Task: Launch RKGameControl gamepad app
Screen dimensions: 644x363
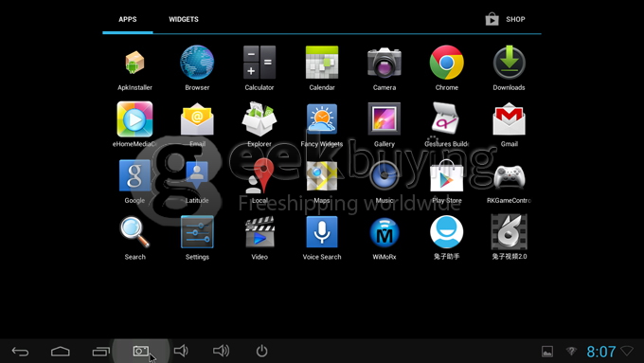Action: [510, 176]
